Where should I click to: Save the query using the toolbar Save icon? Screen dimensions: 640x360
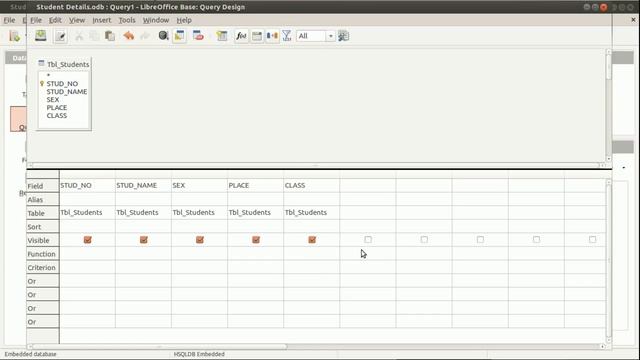(x=40, y=36)
